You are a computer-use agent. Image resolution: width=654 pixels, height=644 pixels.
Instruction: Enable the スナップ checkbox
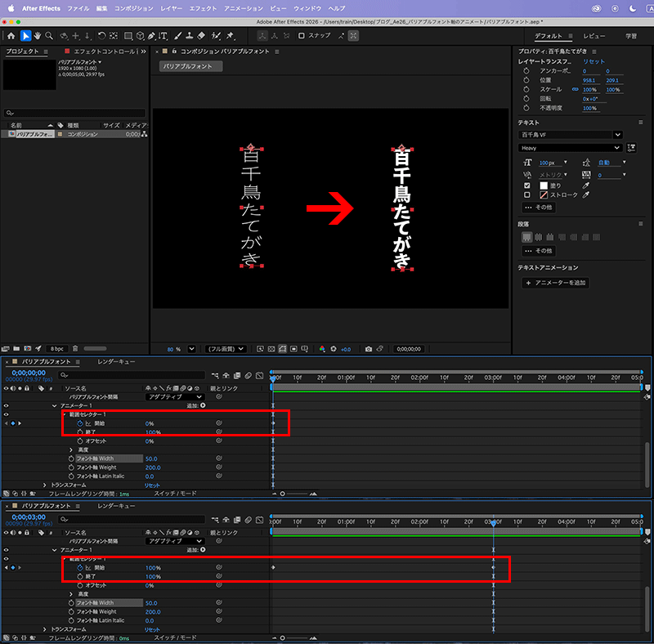coord(302,36)
